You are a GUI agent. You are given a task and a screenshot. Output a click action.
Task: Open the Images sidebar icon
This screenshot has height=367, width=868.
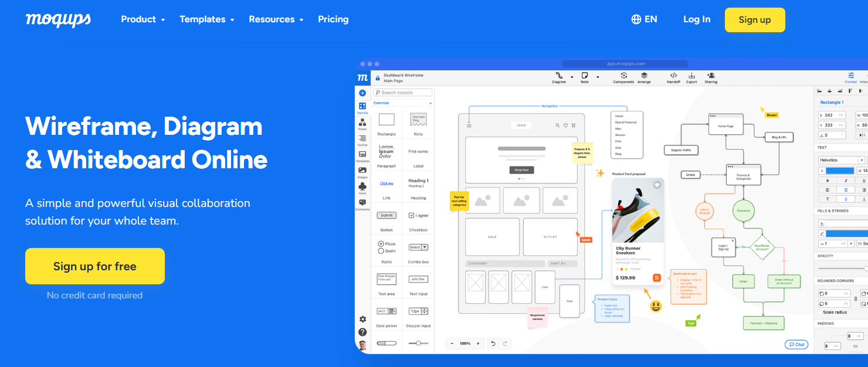362,171
